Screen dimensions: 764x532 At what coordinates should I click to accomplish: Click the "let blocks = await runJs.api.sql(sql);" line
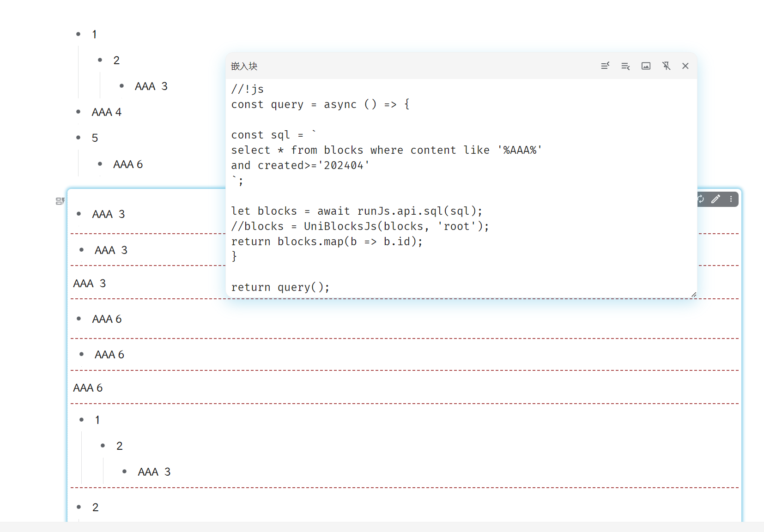click(x=357, y=211)
